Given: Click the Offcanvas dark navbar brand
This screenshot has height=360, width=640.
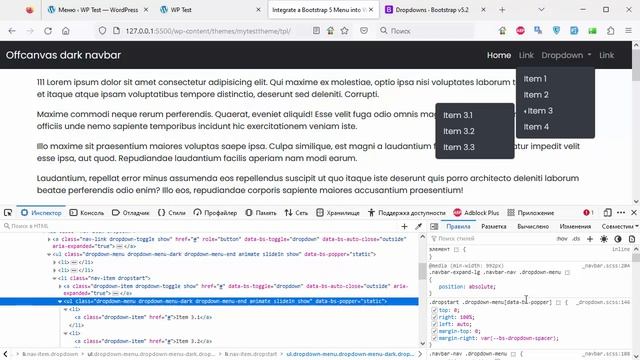Looking at the screenshot, I should point(63,55).
